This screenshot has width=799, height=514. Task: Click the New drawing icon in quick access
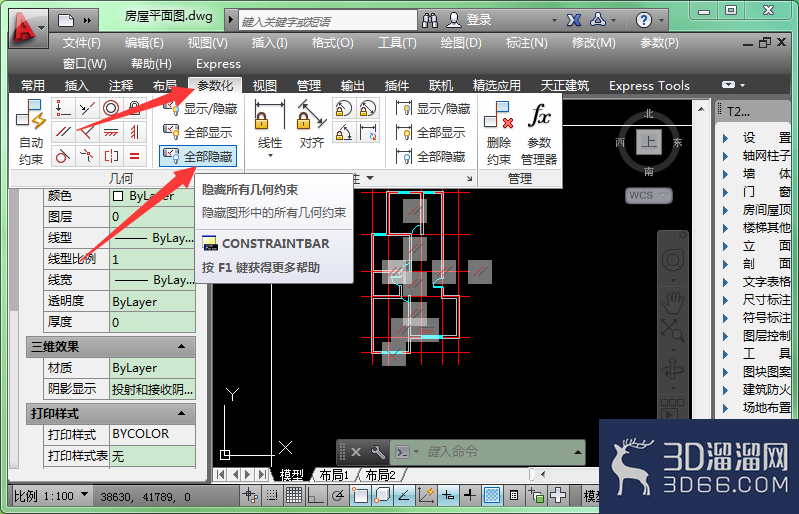coord(66,20)
